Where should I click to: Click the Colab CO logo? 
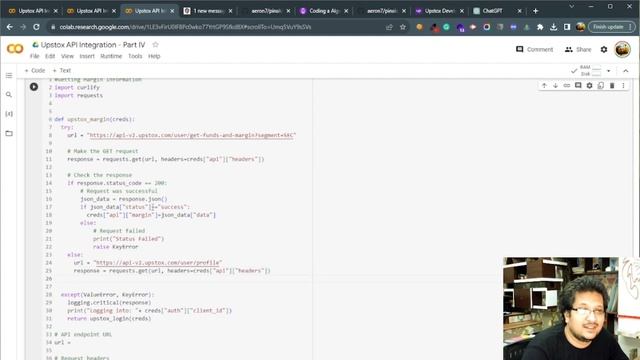(15, 49)
